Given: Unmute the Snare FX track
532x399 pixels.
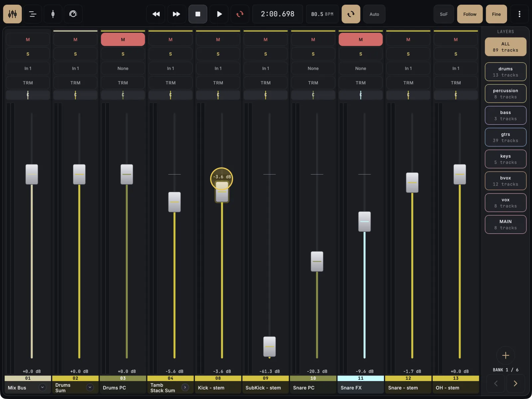Looking at the screenshot, I should point(361,40).
